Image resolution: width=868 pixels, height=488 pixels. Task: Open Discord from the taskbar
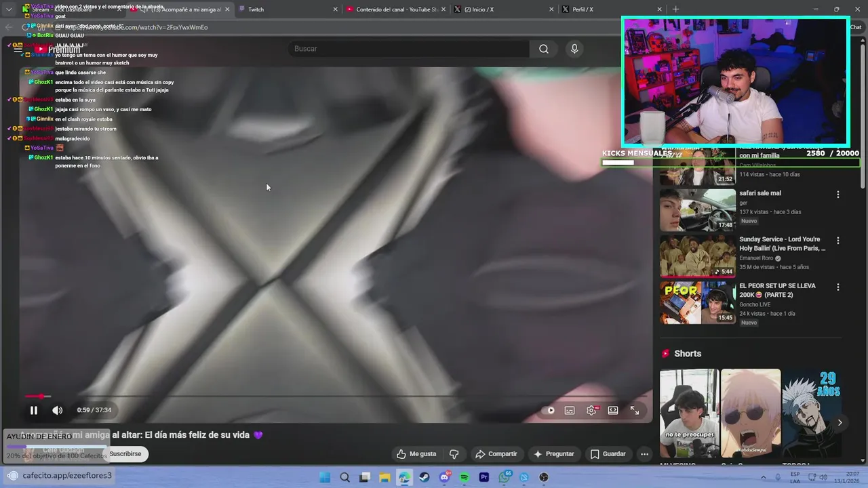444,477
